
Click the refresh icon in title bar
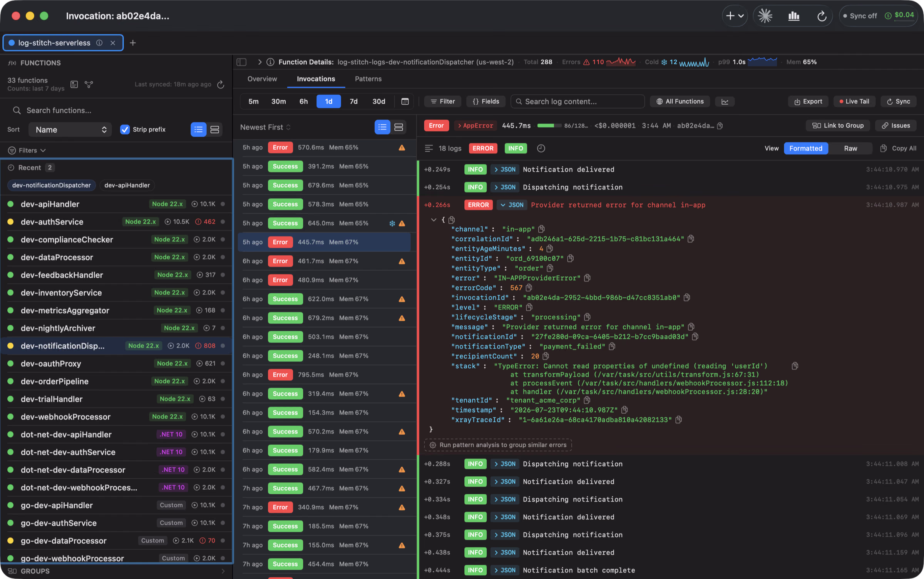tap(822, 16)
